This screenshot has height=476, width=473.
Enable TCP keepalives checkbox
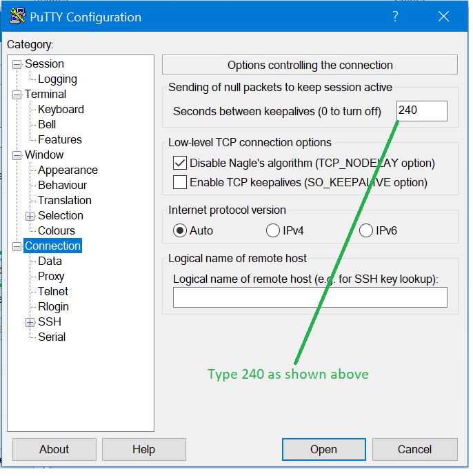pyautogui.click(x=180, y=183)
